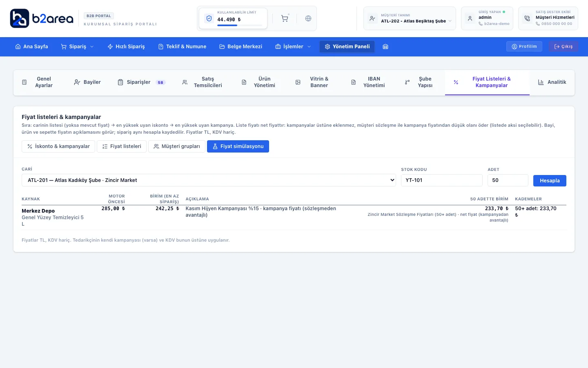The image size is (588, 368).
Task: Click the 233,70 ₺ unit price
Action: pyautogui.click(x=497, y=209)
